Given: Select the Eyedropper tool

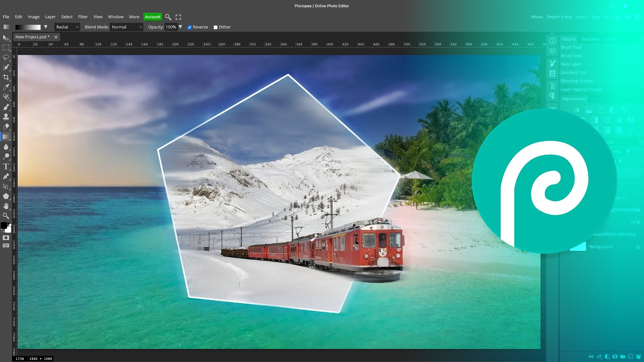Looking at the screenshot, I should coord(6,87).
